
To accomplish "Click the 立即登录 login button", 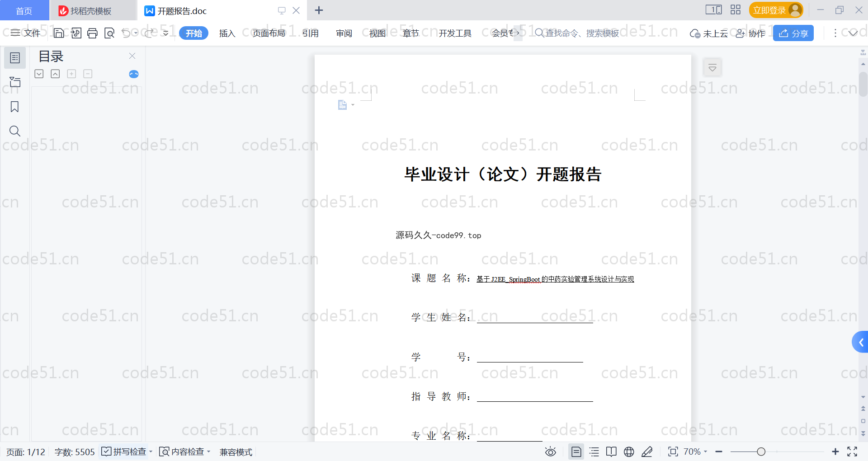I will (x=776, y=10).
